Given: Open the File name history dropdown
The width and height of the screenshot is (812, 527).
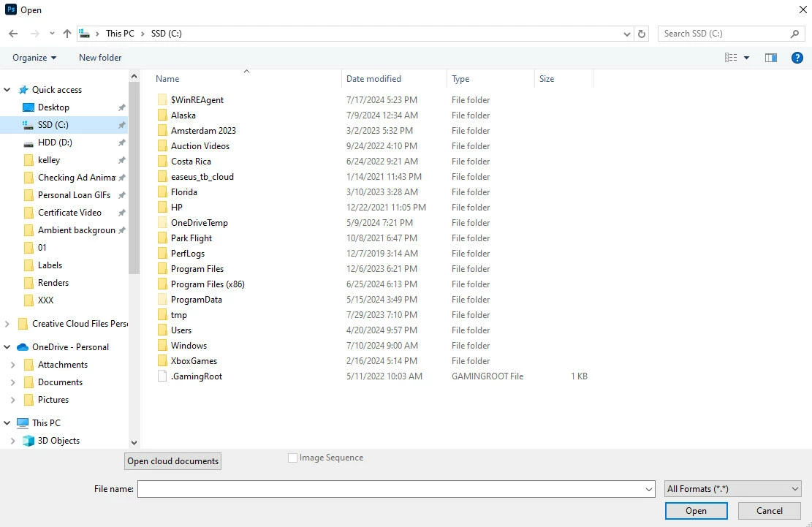Looking at the screenshot, I should pos(649,489).
